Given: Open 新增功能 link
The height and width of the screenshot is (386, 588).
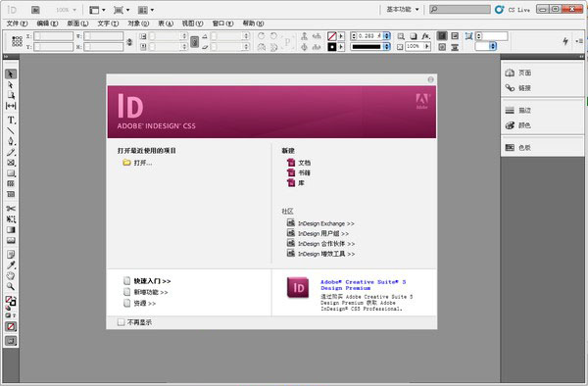Looking at the screenshot, I should (x=146, y=292).
